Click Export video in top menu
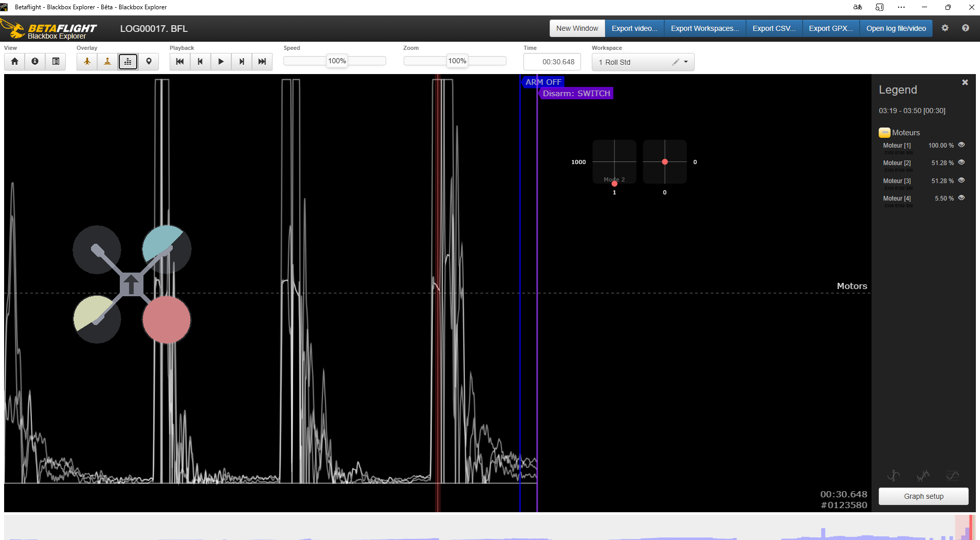This screenshot has height=540, width=980. pos(634,28)
